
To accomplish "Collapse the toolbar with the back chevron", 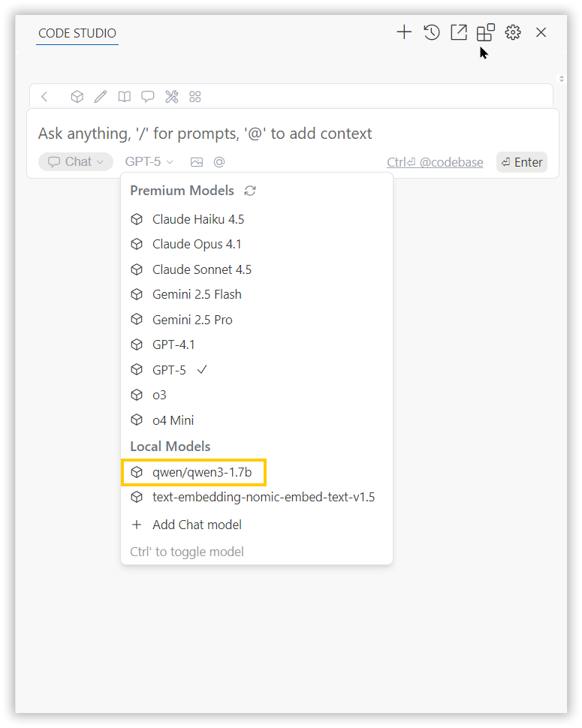I will coord(44,96).
